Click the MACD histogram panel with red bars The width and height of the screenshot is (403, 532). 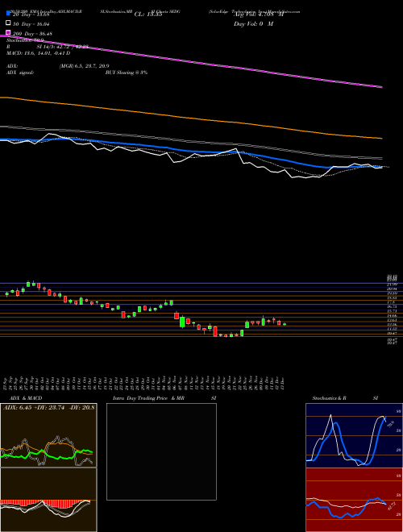click(48, 500)
